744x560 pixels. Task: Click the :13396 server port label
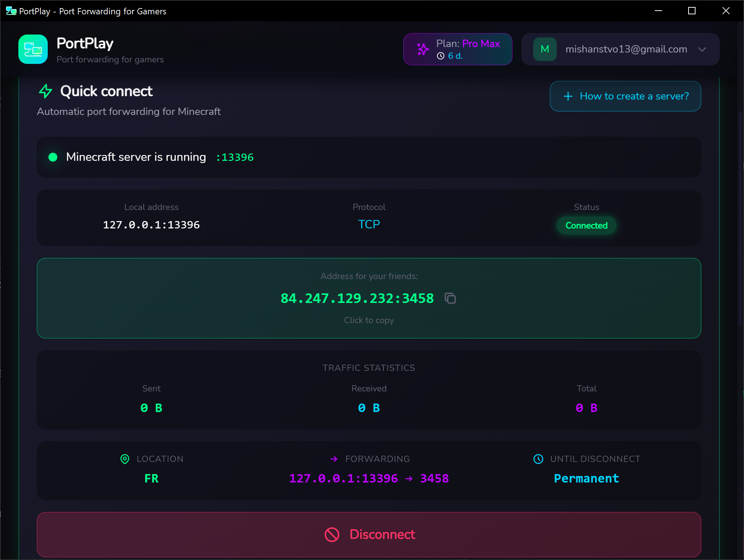(235, 157)
